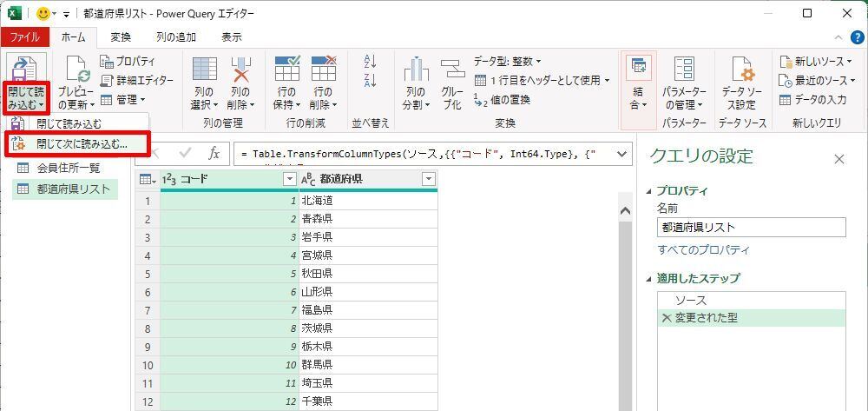Image resolution: width=868 pixels, height=411 pixels.
Task: Click 行の保持 icon
Action: [287, 70]
